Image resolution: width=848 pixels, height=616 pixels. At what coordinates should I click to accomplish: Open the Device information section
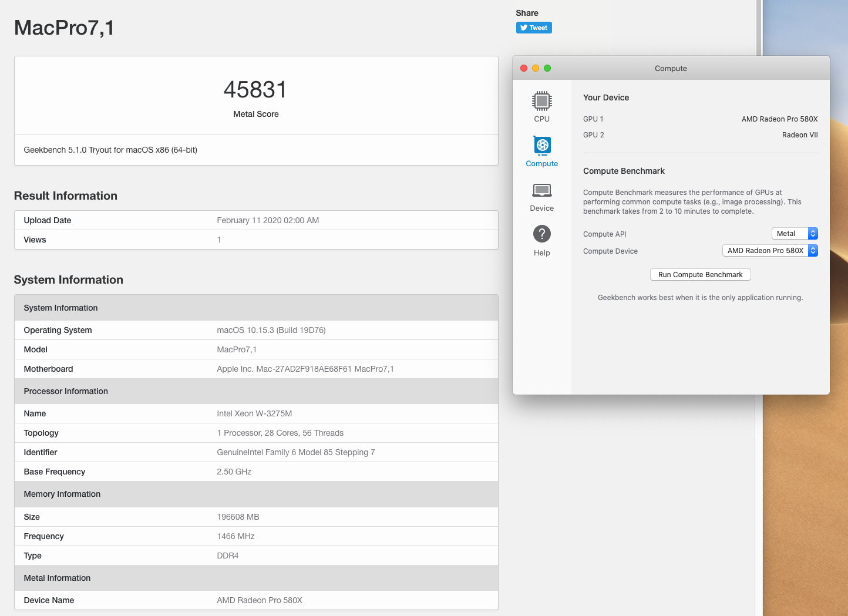[x=541, y=197]
